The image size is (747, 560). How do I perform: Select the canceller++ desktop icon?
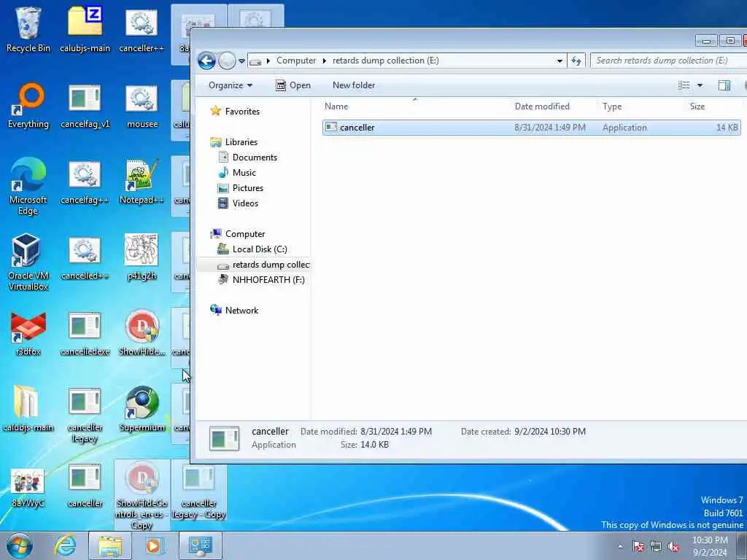(142, 28)
